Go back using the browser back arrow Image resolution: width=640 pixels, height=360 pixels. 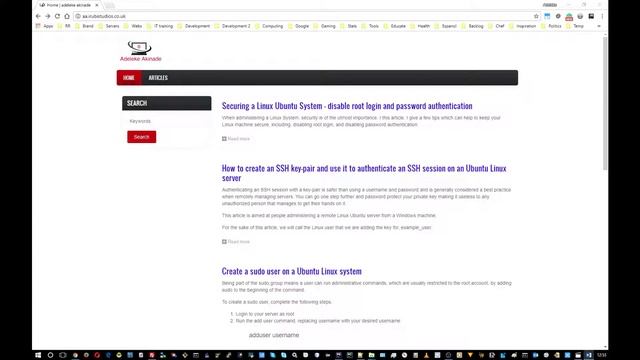tap(38, 16)
